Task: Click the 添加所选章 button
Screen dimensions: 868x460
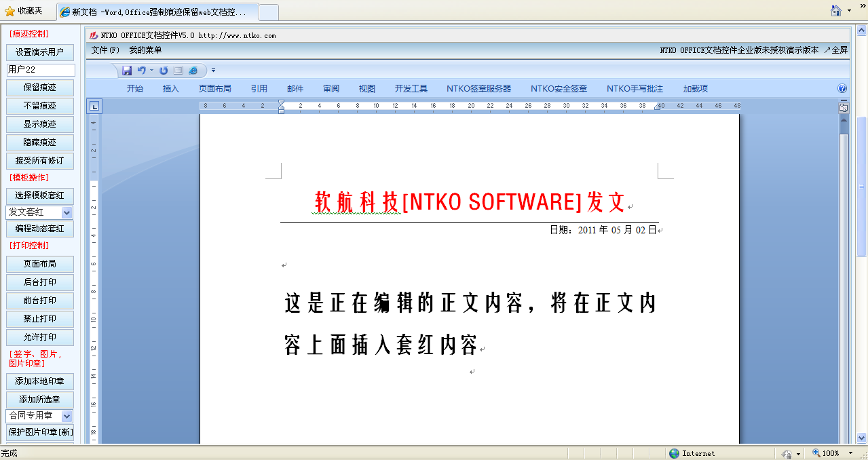Action: pyautogui.click(x=40, y=400)
